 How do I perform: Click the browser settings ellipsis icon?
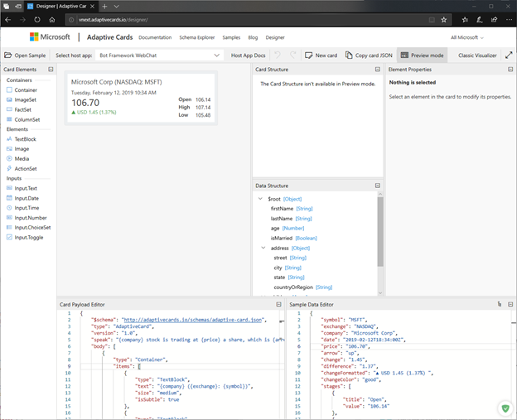pos(509,20)
